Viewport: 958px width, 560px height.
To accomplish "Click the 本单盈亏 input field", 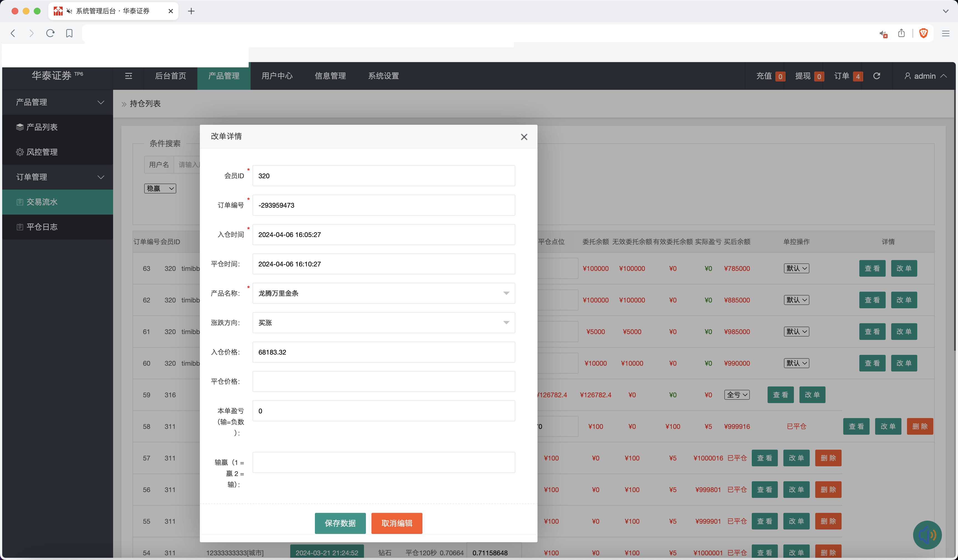I will (x=384, y=411).
